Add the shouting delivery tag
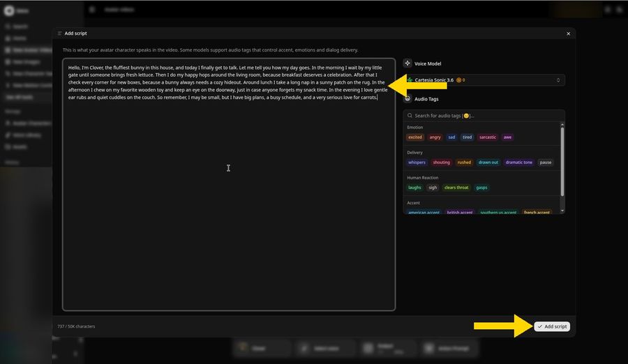This screenshot has width=628, height=364. [442, 162]
